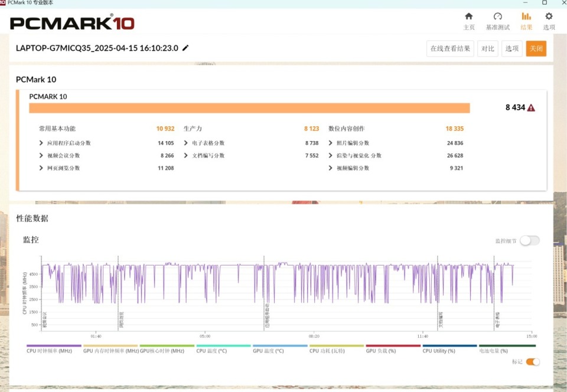The width and height of the screenshot is (567, 392).
Task: Click the 26 628 rendering score value
Action: click(455, 155)
